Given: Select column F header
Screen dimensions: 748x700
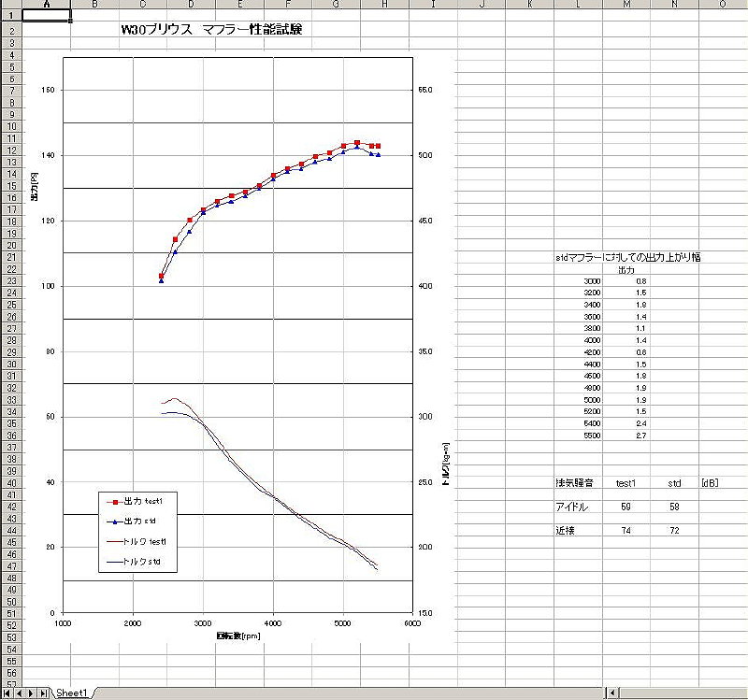Looking at the screenshot, I should click(x=288, y=5).
